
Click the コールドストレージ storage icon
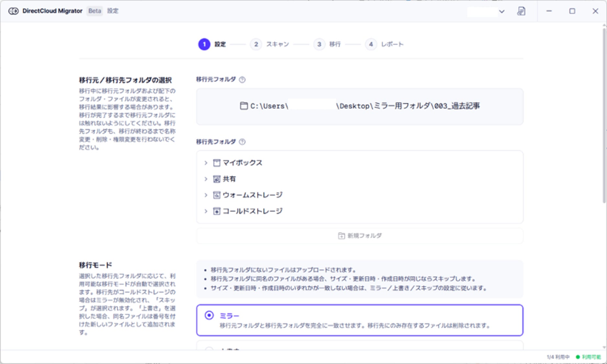tap(217, 211)
